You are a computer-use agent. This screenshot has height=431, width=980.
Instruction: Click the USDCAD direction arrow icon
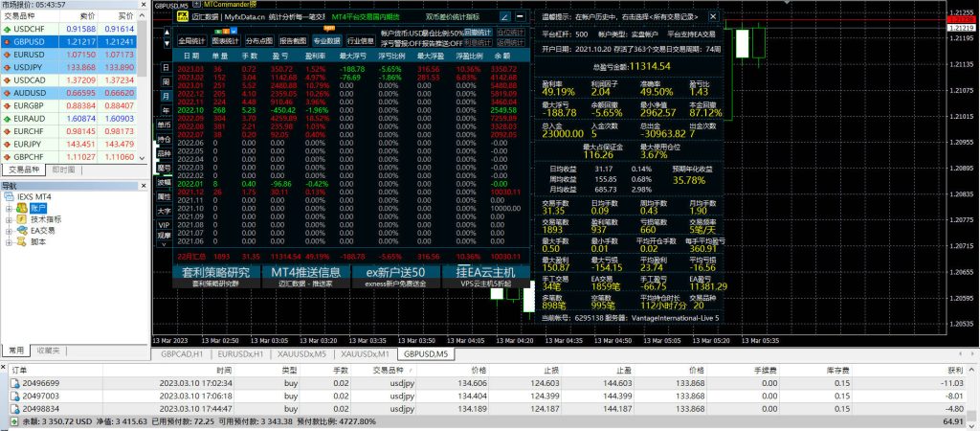pos(7,80)
